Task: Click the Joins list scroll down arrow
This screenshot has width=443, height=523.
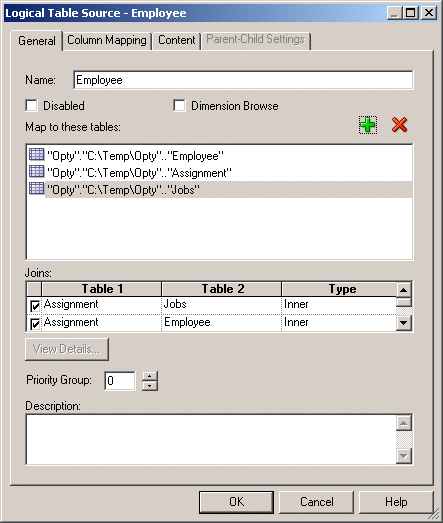Action: 404,323
